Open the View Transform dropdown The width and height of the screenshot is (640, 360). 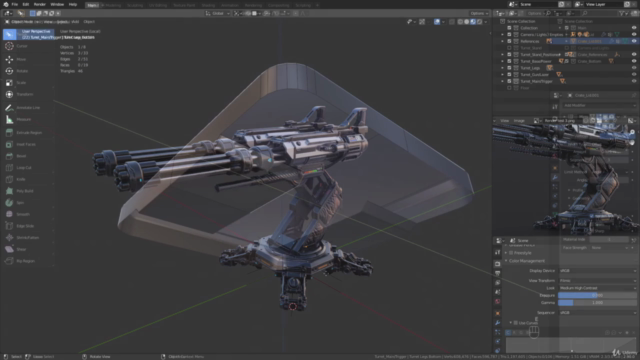click(x=598, y=281)
